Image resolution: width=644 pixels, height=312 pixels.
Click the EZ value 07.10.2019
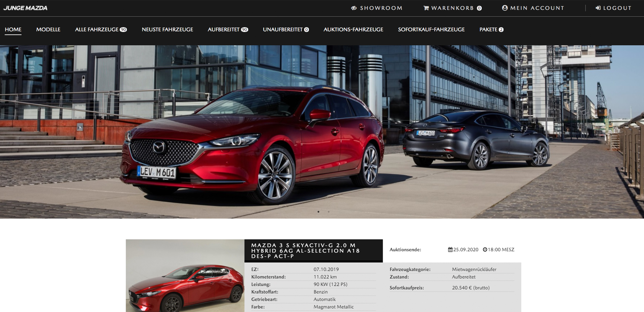click(326, 269)
